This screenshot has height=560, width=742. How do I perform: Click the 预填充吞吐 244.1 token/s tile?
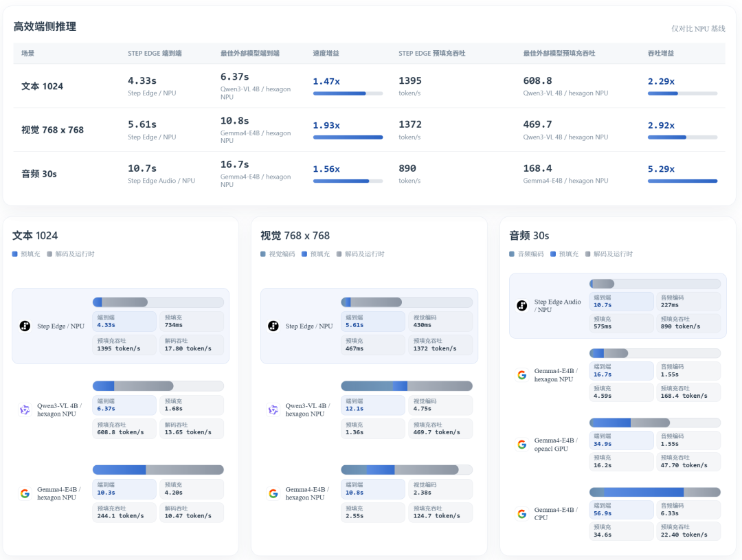click(x=124, y=512)
